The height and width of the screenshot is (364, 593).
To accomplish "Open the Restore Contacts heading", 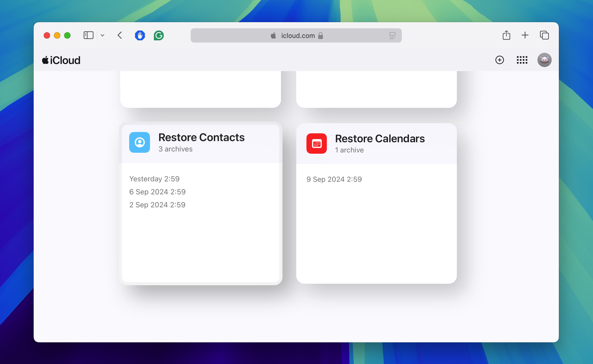I will tap(201, 137).
